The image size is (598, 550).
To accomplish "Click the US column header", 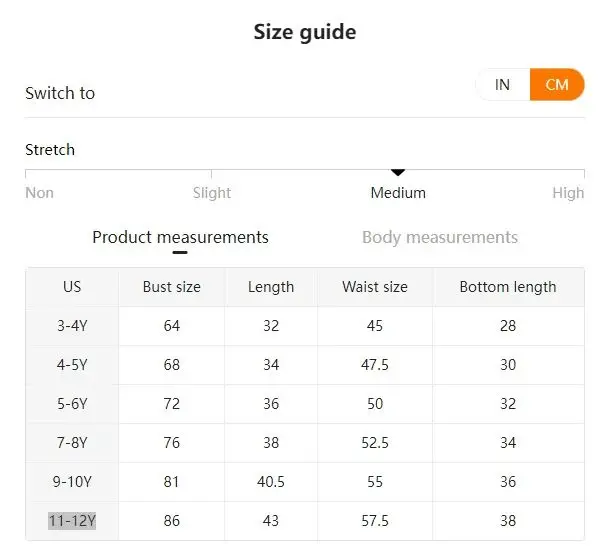I will pos(72,287).
